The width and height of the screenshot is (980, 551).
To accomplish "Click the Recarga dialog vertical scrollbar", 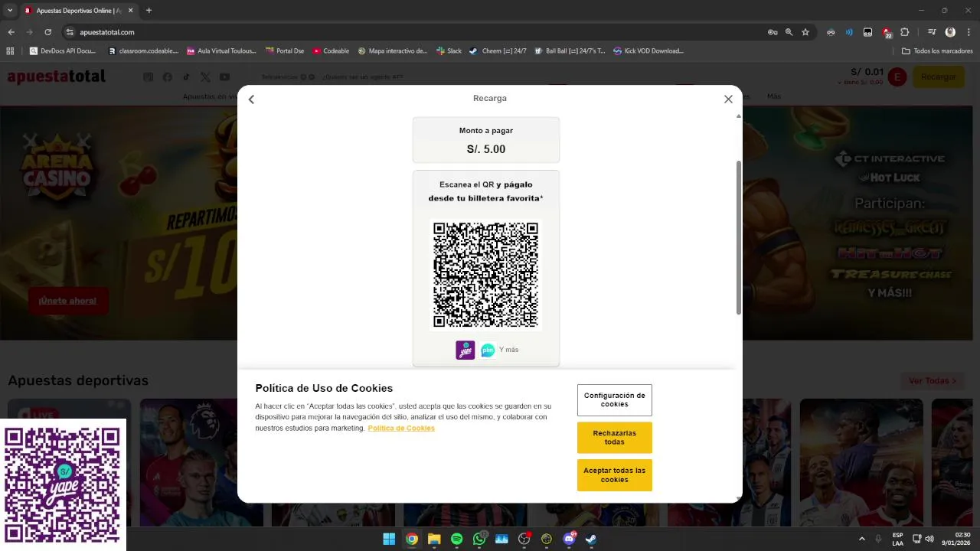I will pos(739,237).
